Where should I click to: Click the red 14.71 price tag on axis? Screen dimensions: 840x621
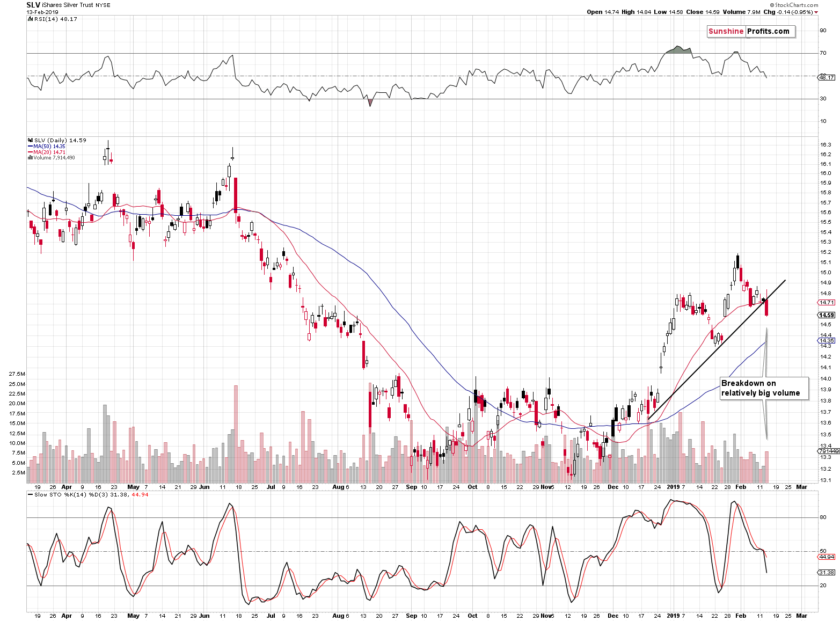[827, 303]
